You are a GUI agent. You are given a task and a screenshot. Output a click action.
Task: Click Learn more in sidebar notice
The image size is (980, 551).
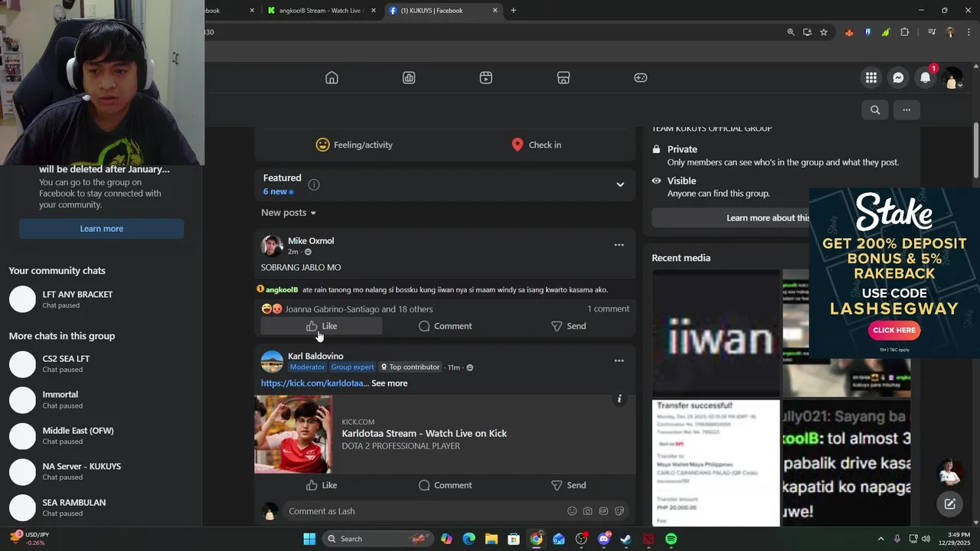point(101,229)
